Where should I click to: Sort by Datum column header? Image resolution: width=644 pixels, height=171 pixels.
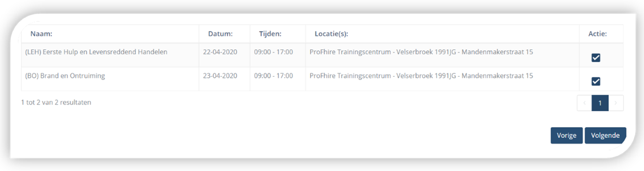pyautogui.click(x=220, y=34)
